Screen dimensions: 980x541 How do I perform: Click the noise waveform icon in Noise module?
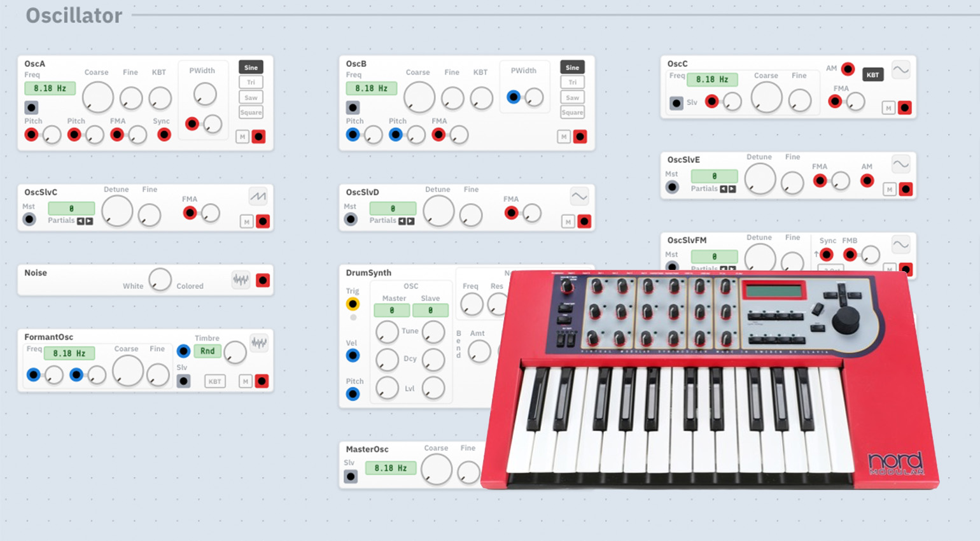tap(241, 280)
